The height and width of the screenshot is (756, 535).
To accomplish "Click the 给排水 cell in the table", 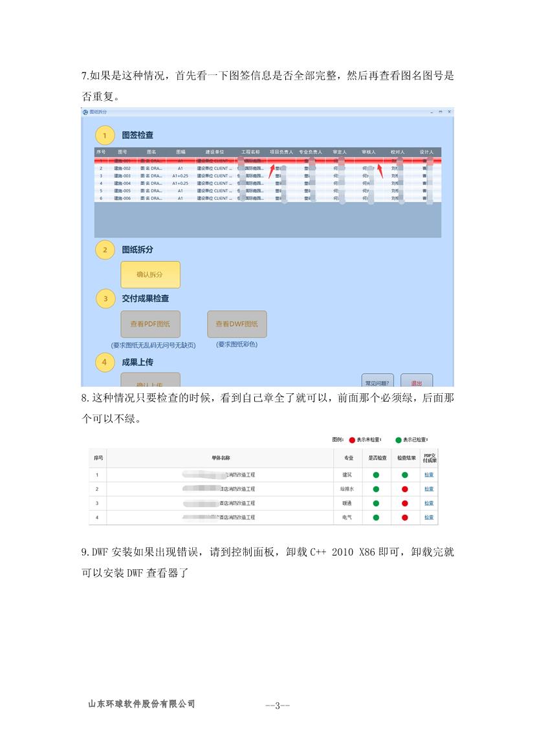I will pos(347,489).
